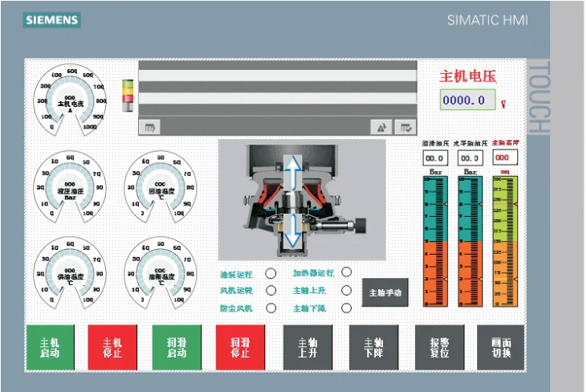Click the alarm loop-in triangle icon
This screenshot has height=392, width=587.
381,127
